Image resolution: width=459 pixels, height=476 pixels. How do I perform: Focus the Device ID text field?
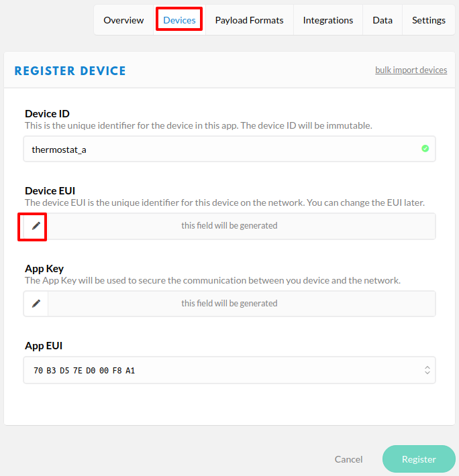[x=221, y=150]
